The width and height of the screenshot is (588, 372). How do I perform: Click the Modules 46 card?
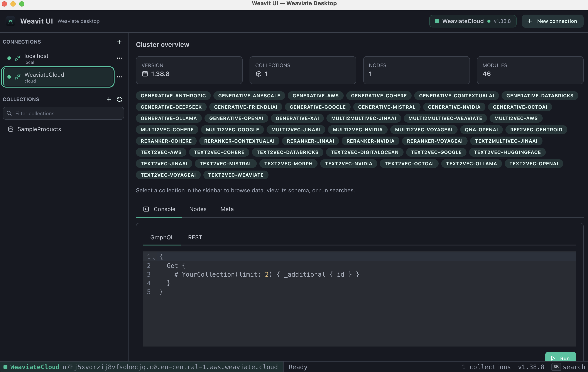(530, 70)
